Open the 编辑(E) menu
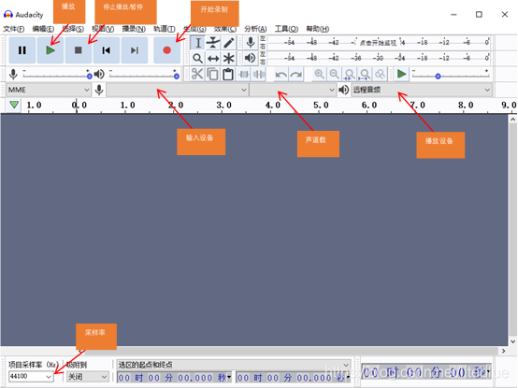This screenshot has height=388, width=518. point(43,29)
